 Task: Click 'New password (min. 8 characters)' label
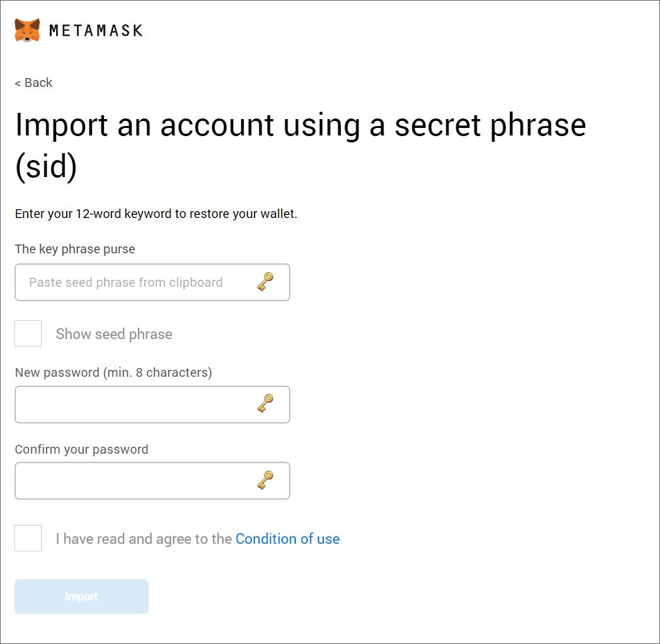[113, 372]
